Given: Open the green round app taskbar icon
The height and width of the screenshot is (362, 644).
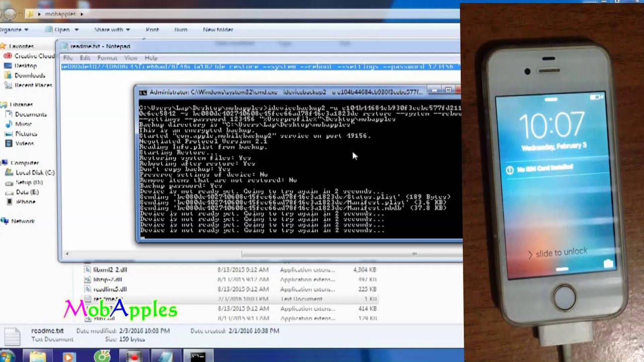Looking at the screenshot, I should [102, 356].
